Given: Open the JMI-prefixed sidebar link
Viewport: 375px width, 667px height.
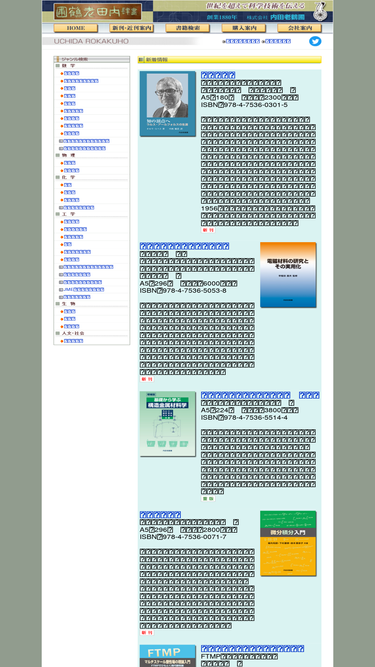Looking at the screenshot, I should point(84,290).
